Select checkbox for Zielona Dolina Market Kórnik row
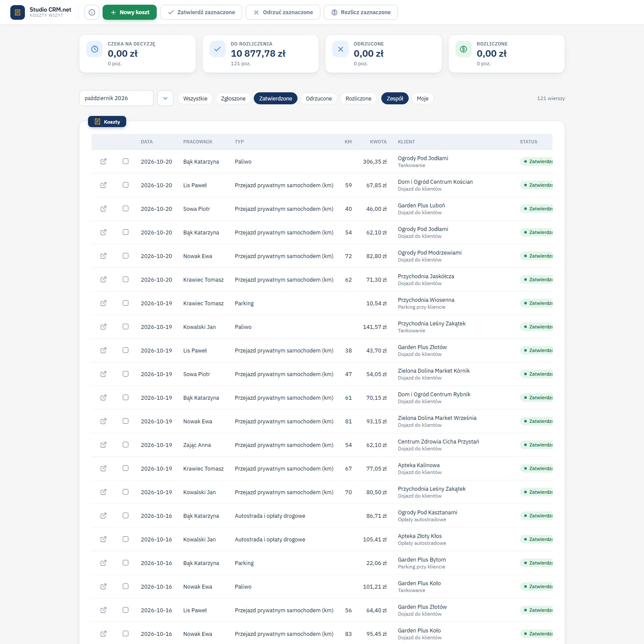This screenshot has height=644, width=644. (125, 374)
